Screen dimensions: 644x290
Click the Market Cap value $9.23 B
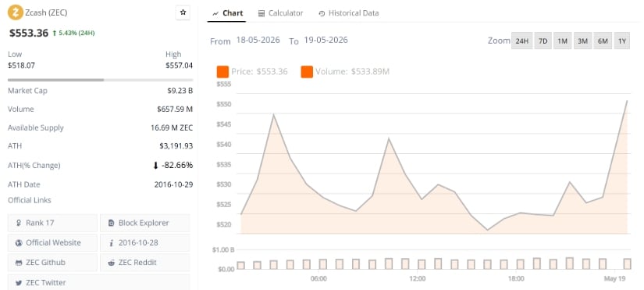(179, 91)
